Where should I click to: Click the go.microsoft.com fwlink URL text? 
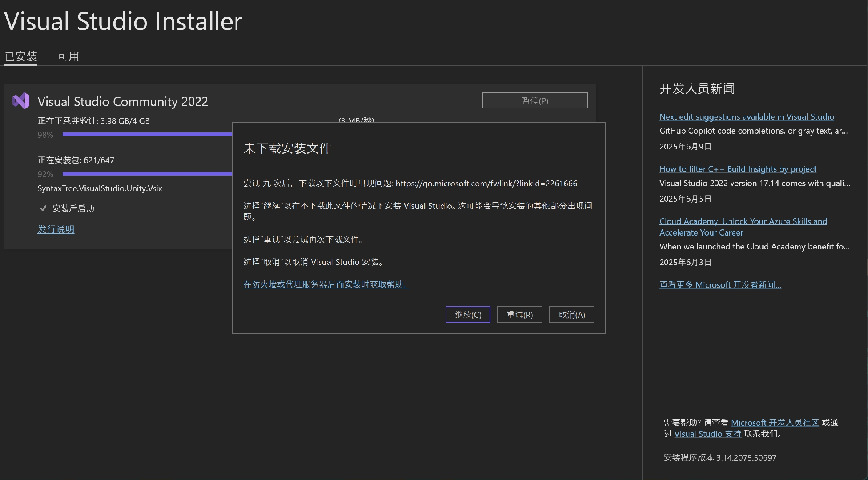click(486, 183)
